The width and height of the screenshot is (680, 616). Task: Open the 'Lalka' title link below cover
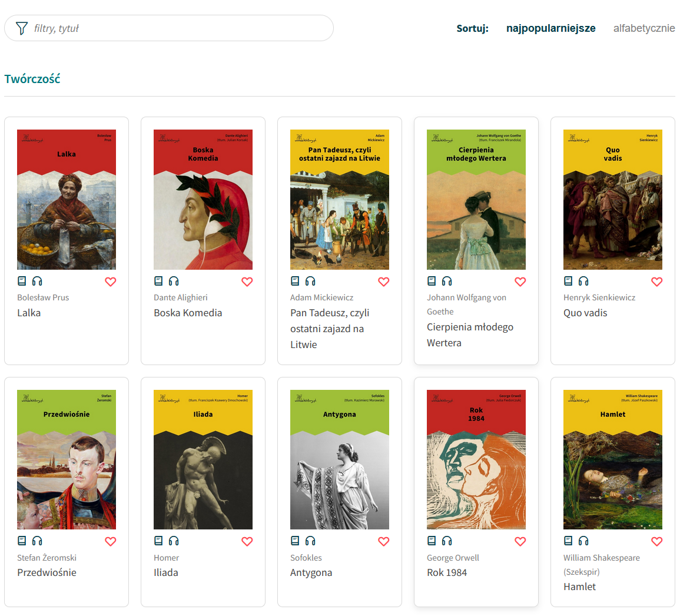(29, 313)
